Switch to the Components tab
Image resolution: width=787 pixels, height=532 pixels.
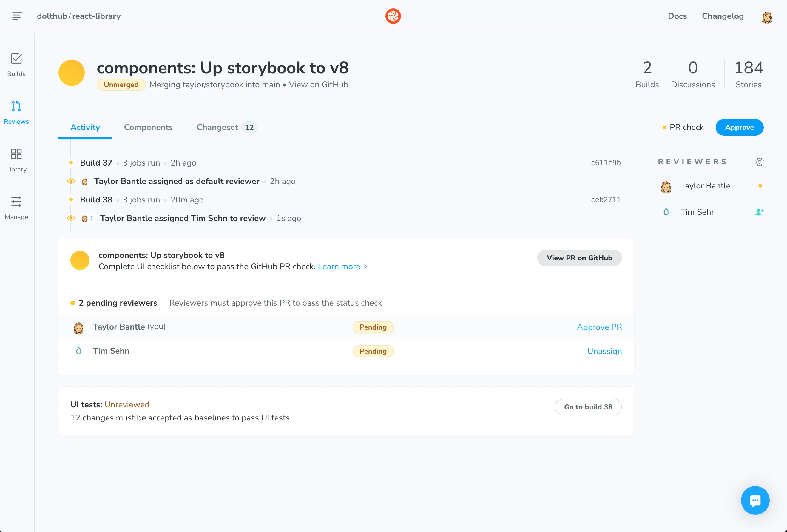click(x=148, y=127)
